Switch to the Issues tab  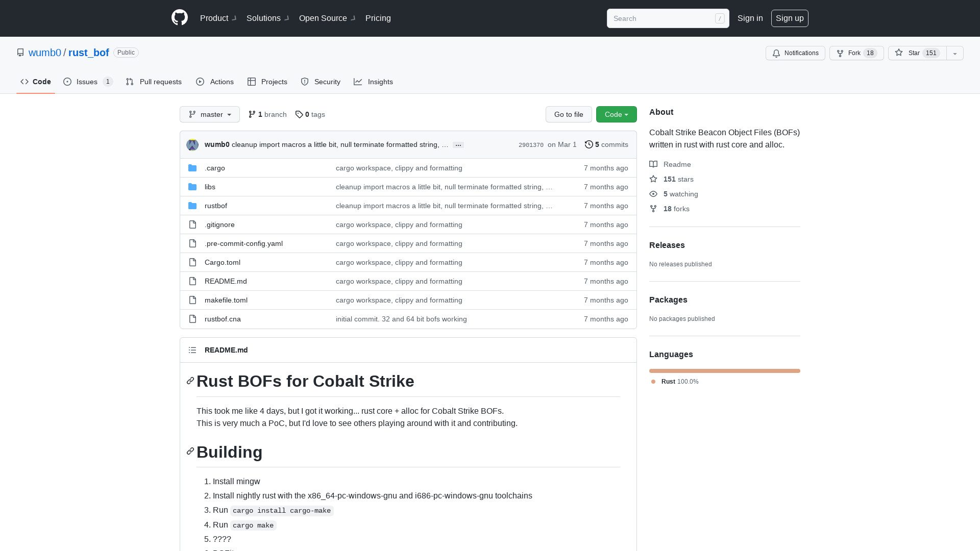88,82
